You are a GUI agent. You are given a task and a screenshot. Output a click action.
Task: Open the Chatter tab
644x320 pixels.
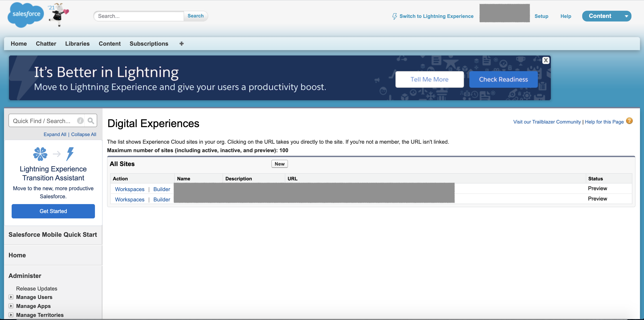coord(46,44)
